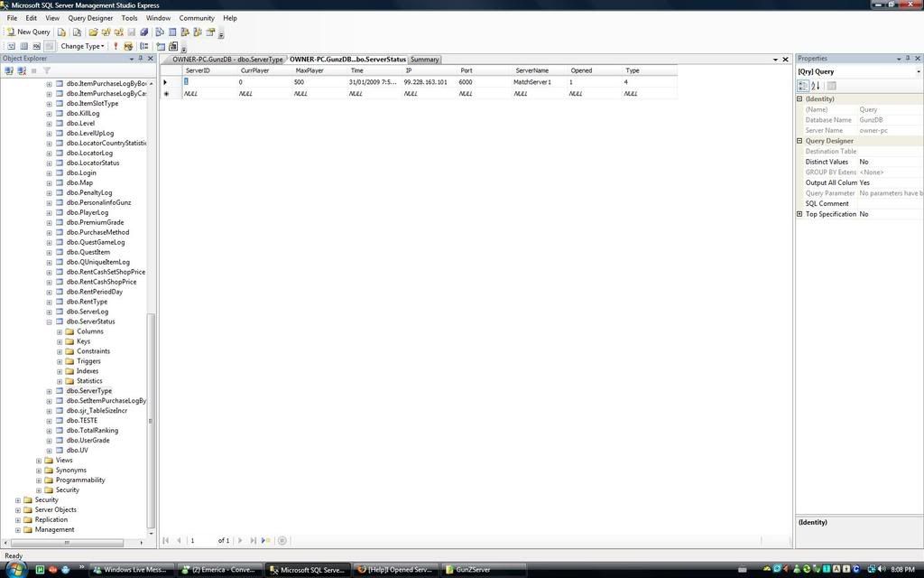This screenshot has width=924, height=578.
Task: Click the New Query toolbar button
Action: click(28, 32)
